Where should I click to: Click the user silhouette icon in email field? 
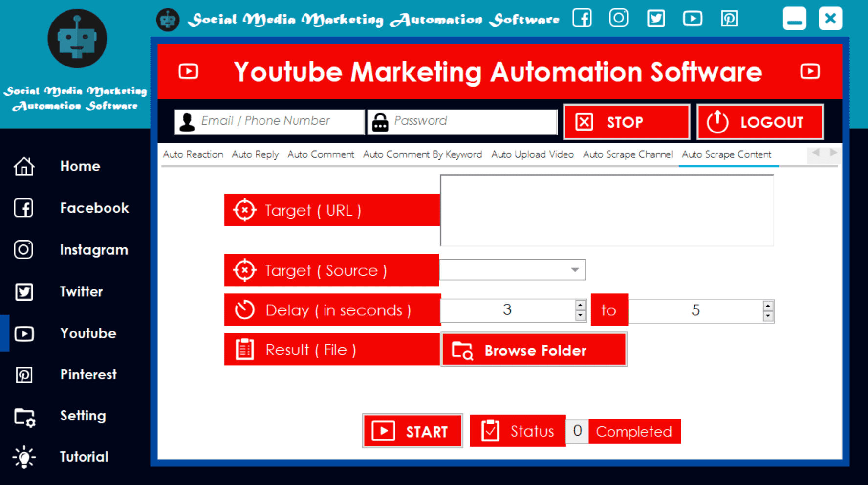tap(187, 122)
